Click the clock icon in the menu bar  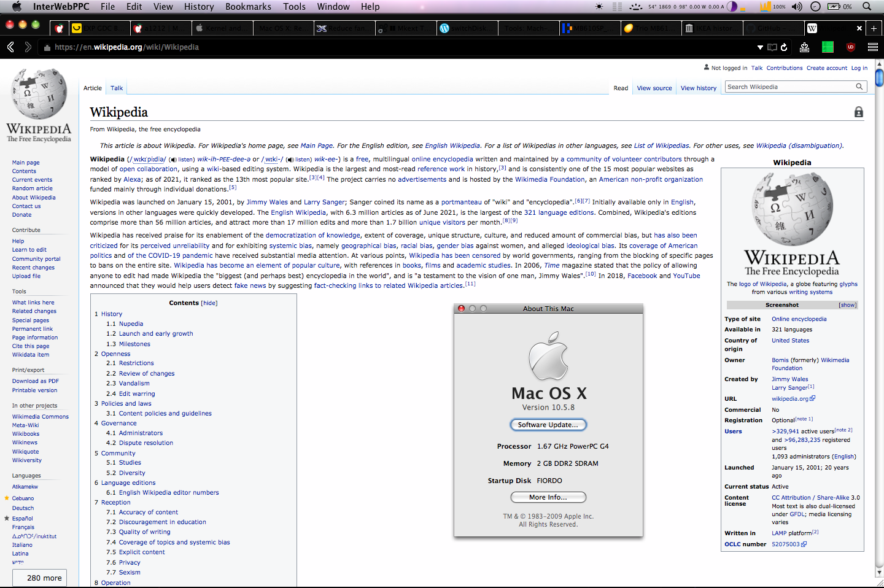click(815, 6)
